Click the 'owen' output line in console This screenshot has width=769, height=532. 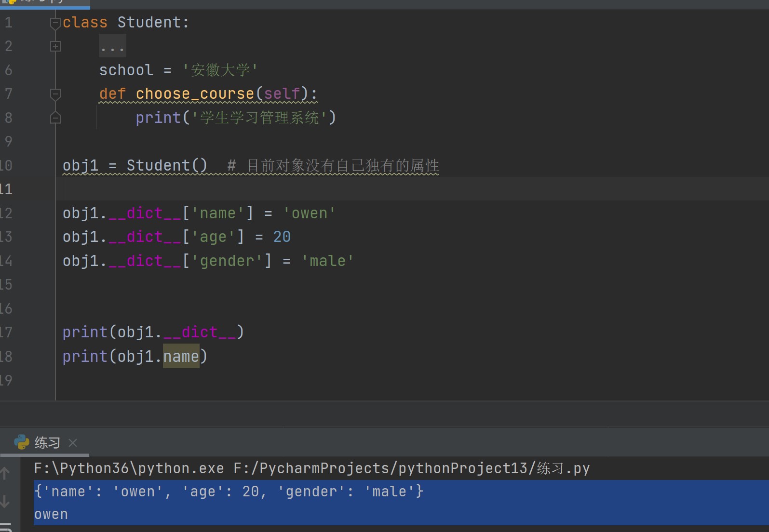[51, 514]
